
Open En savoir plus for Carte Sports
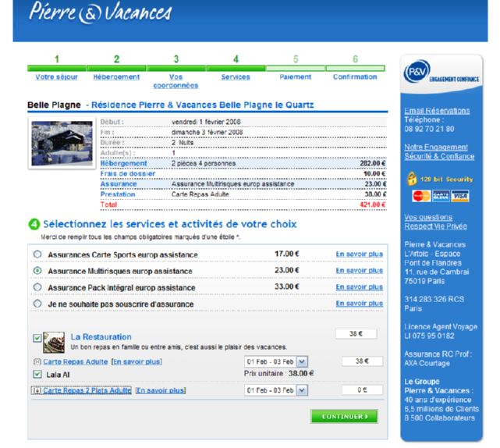point(360,254)
